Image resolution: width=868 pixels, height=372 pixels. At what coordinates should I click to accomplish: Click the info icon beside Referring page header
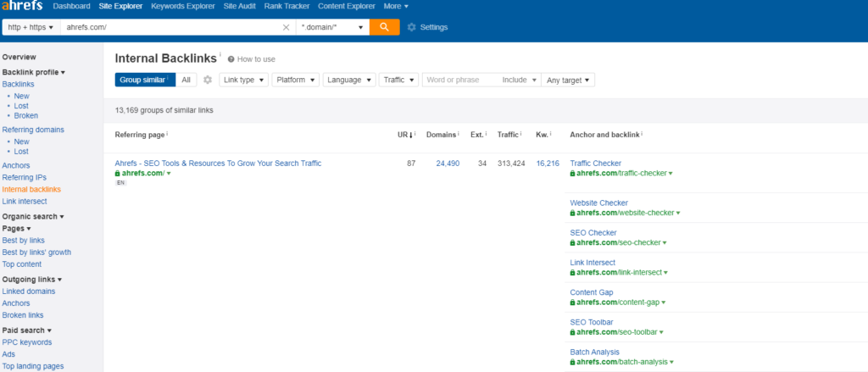167,134
